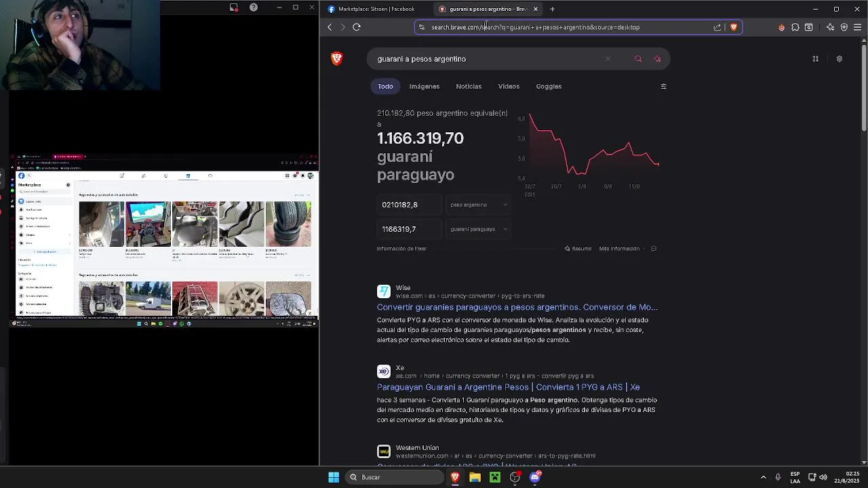Viewport: 868px width, 488px height.
Task: Close the guarani a pesos argentino tab
Action: (536, 9)
